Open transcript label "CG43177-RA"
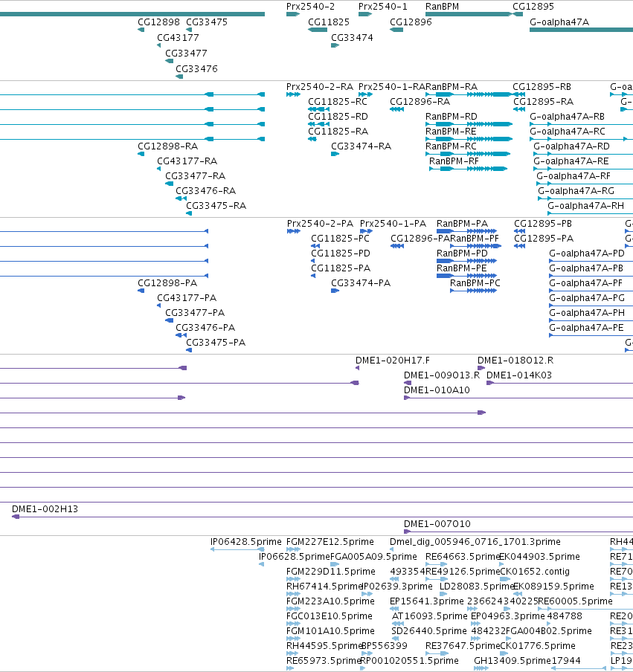Viewport: 633px width, 672px height. tap(187, 161)
